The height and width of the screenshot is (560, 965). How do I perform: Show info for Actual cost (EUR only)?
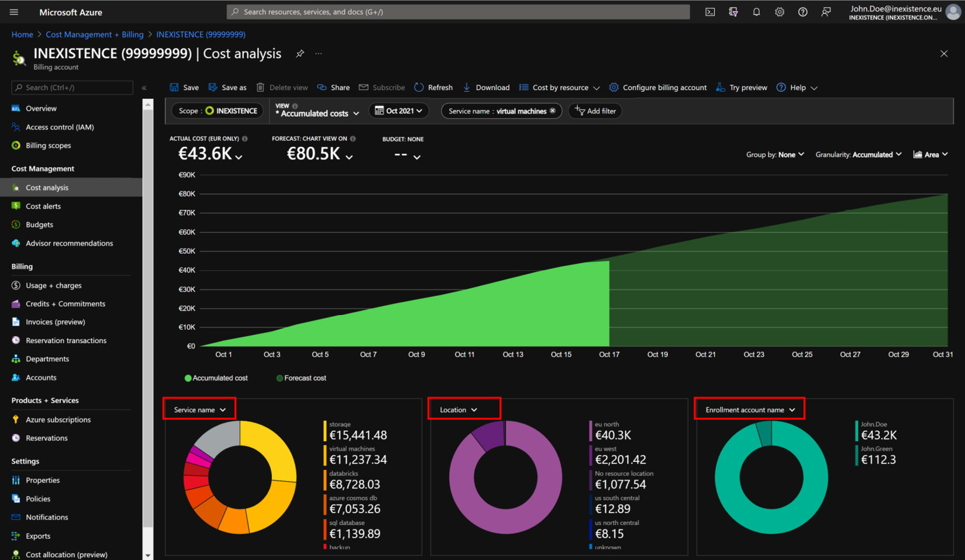point(245,139)
